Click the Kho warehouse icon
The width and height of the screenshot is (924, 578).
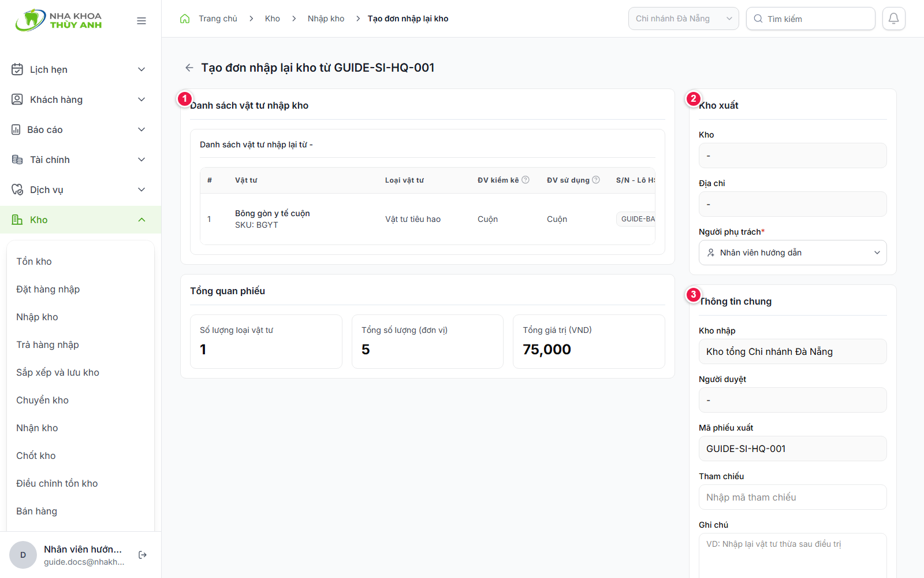[17, 220]
